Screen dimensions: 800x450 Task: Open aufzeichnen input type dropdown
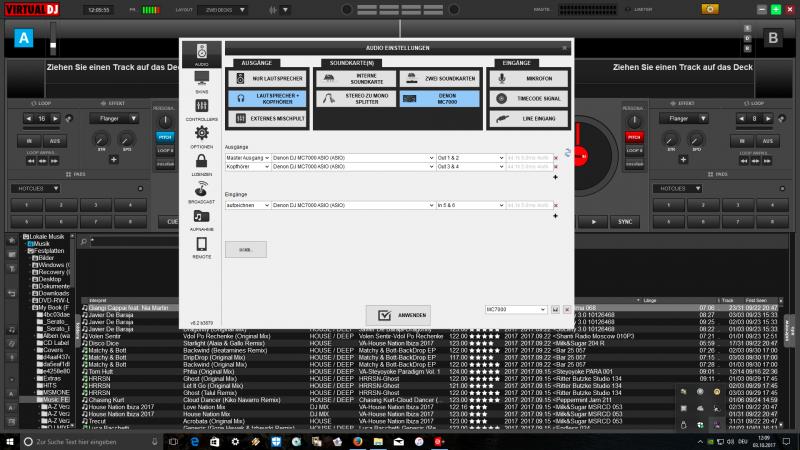click(247, 206)
